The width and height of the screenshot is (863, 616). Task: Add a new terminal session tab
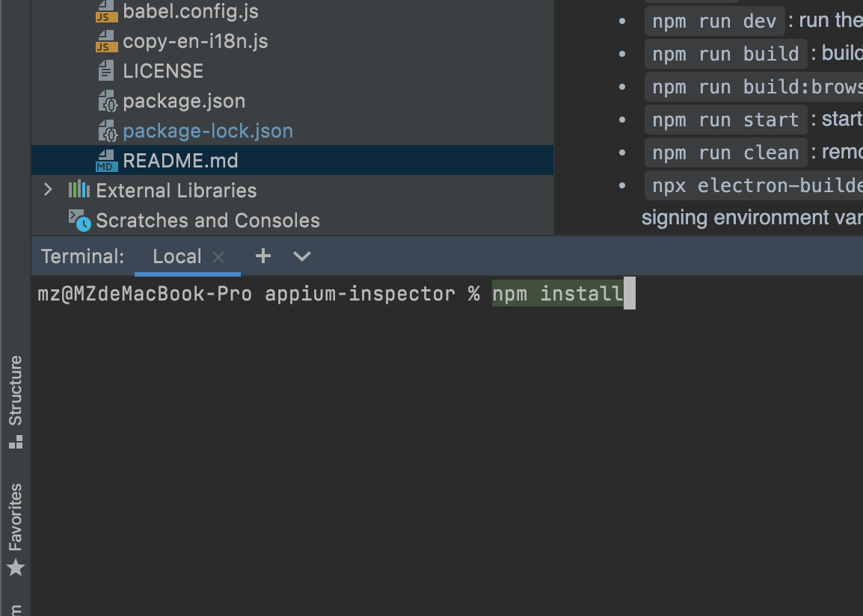[x=263, y=256]
